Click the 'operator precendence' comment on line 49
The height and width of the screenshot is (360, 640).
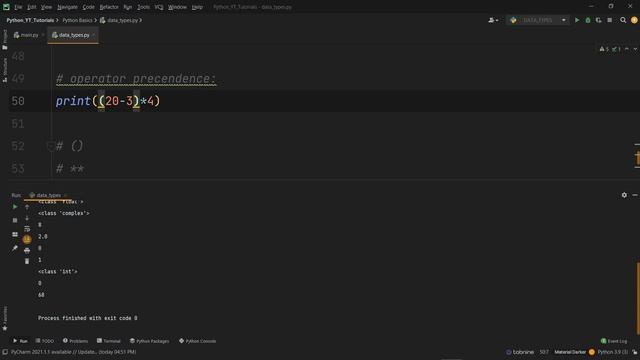click(x=136, y=78)
